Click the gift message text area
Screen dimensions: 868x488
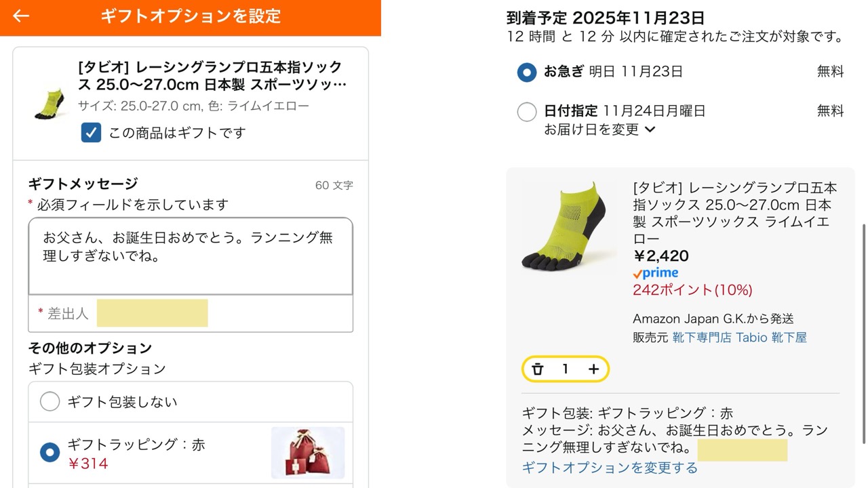point(191,256)
